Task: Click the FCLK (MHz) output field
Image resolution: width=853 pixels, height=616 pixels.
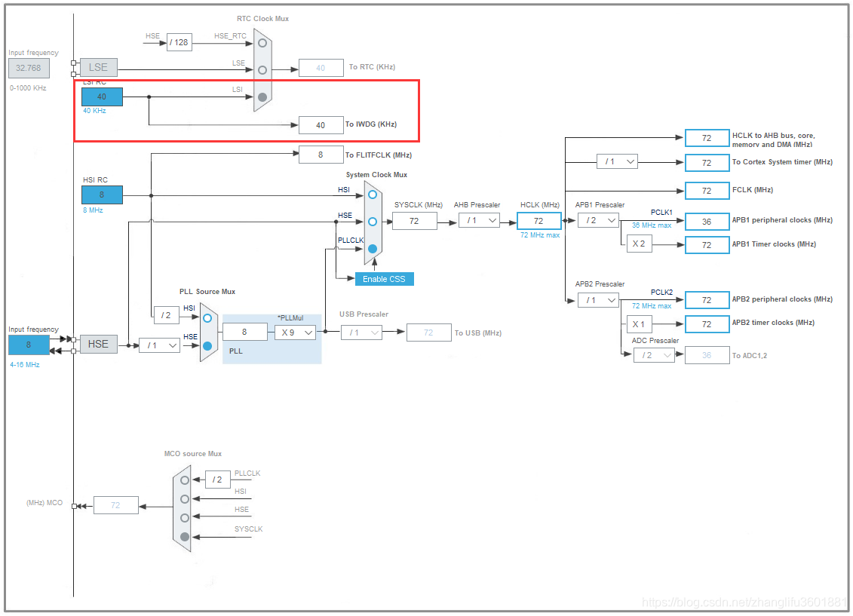Action: coord(707,191)
